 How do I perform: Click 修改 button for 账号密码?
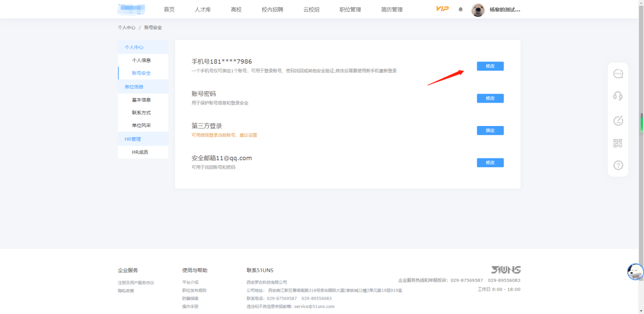point(490,98)
